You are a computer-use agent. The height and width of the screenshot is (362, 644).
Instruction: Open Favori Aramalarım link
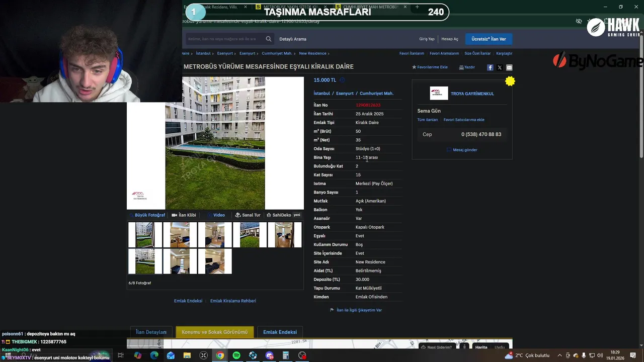tap(444, 53)
